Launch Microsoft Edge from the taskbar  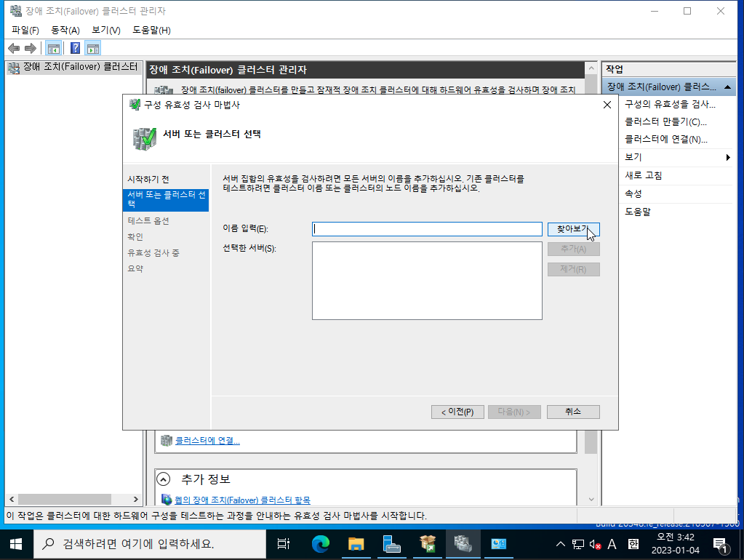320,544
